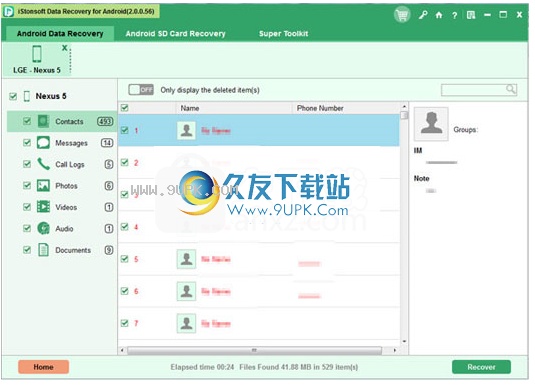Open the shopping cart purchase icon
Viewport: 535px width, 386px height.
click(x=402, y=15)
